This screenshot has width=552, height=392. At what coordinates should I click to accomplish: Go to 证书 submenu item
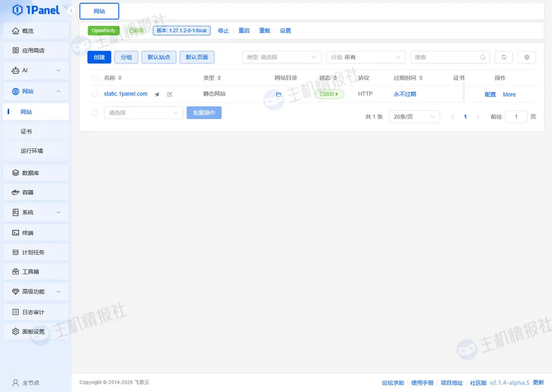point(26,131)
